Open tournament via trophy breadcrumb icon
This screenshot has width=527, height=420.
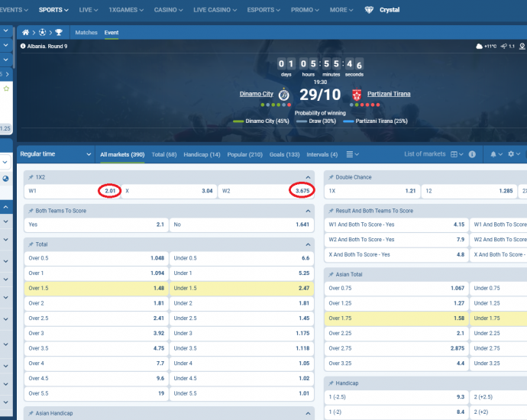[59, 32]
